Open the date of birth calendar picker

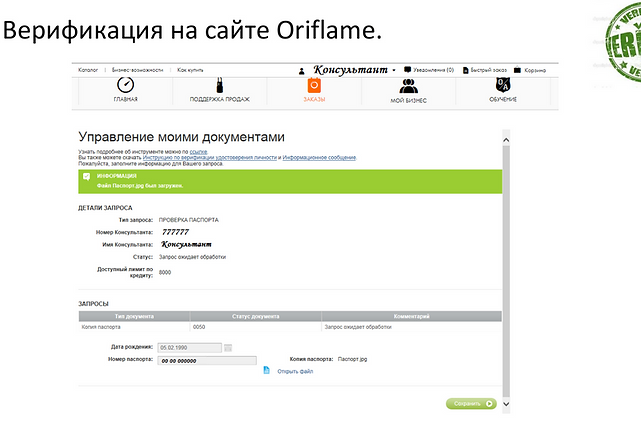(x=228, y=348)
